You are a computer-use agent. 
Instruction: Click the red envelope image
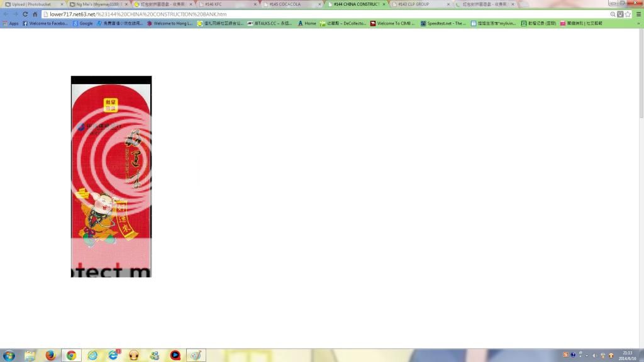[x=111, y=177]
